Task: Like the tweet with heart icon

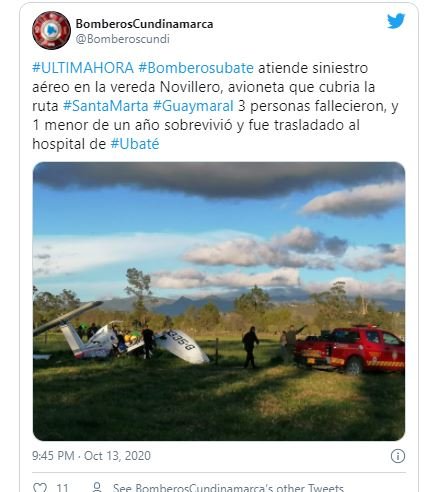Action: tap(40, 487)
